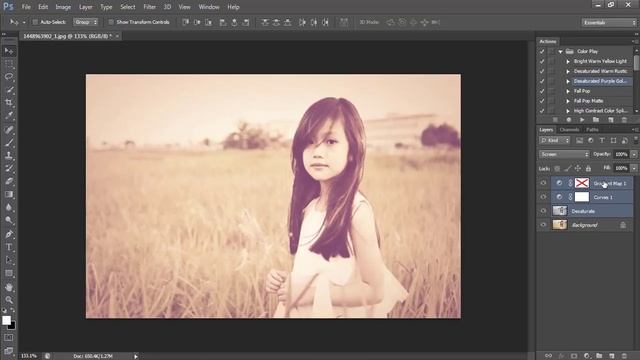This screenshot has height=360, width=640.
Task: Open the Screen blend mode dropdown
Action: tap(564, 154)
